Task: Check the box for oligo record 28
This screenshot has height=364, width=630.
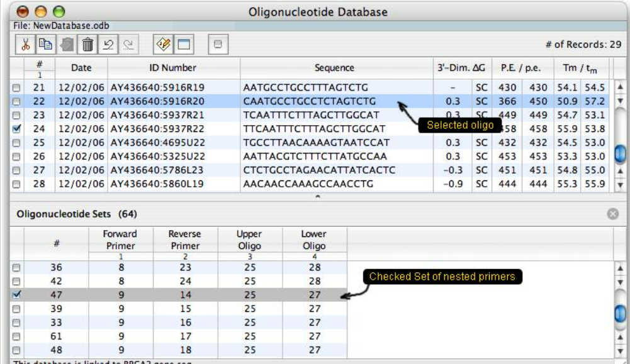Action: (16, 184)
